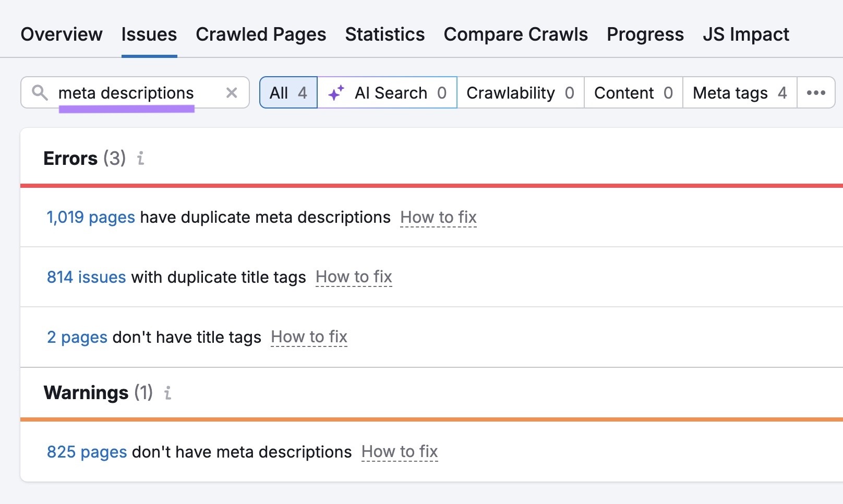Click the search magnifier icon

[x=39, y=93]
